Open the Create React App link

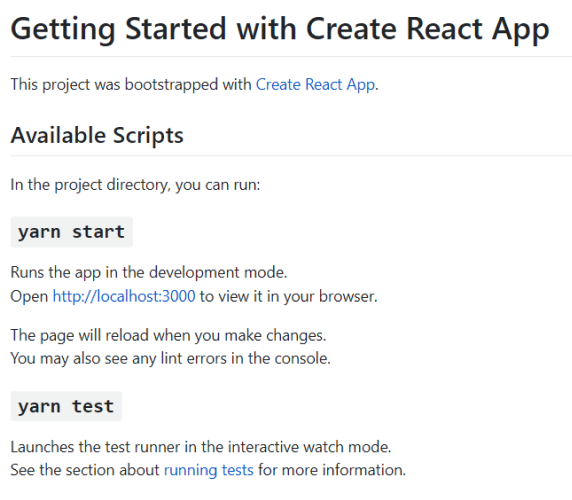(x=316, y=85)
